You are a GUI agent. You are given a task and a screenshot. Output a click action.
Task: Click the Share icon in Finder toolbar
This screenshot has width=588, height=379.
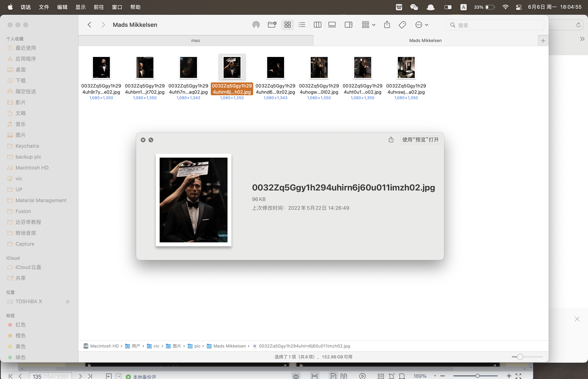coord(387,25)
